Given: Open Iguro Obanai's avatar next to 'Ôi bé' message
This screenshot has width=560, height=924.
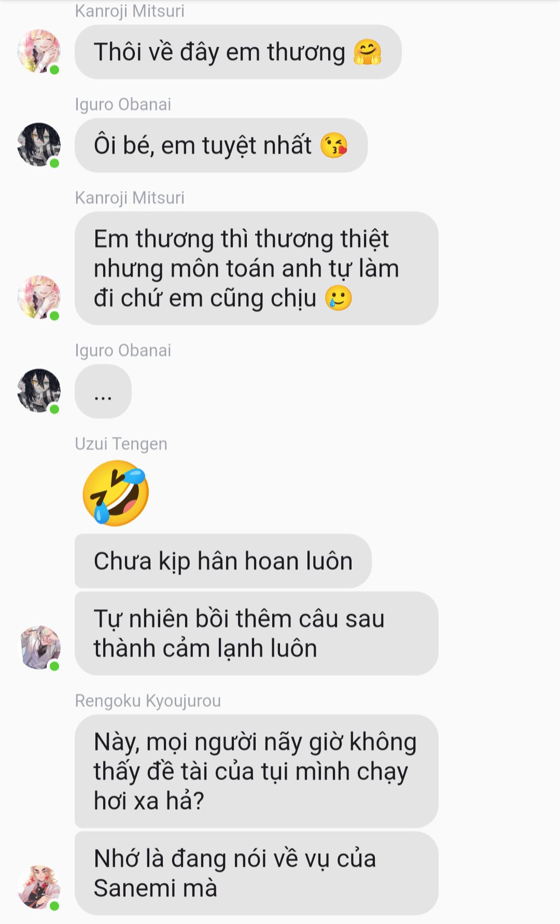Looking at the screenshot, I should tap(39, 145).
